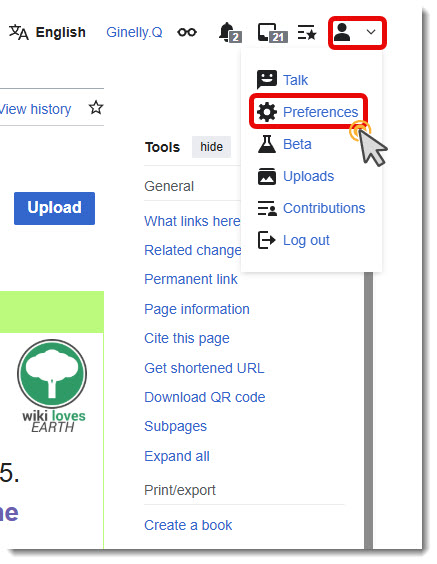Click the anonymous-browsing glasses icon

point(187,32)
